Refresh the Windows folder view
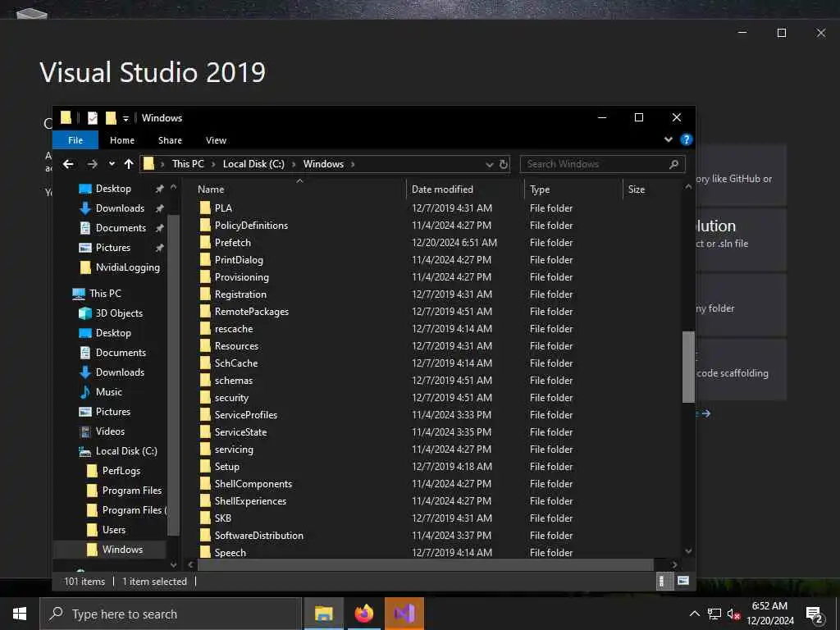The width and height of the screenshot is (840, 630). point(504,164)
